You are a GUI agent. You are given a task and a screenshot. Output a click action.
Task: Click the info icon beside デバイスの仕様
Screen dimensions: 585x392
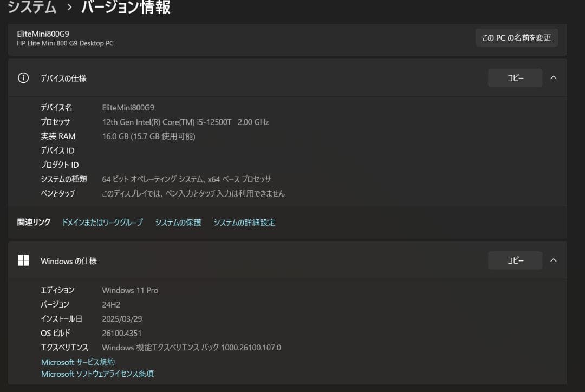pyautogui.click(x=23, y=77)
